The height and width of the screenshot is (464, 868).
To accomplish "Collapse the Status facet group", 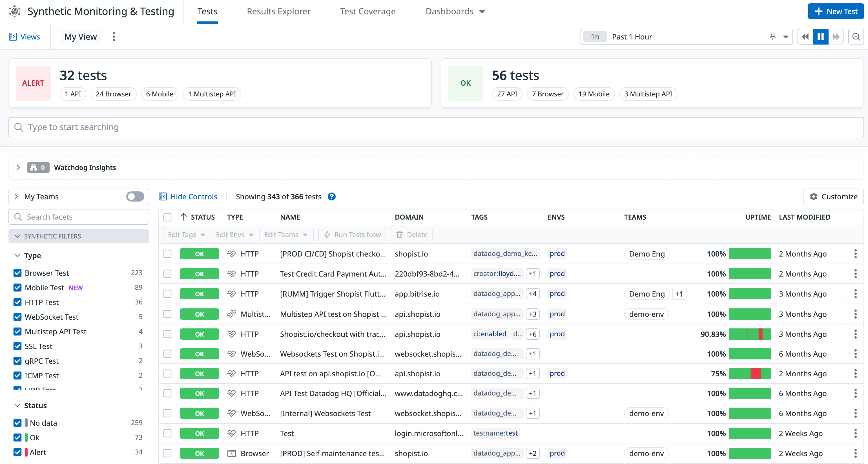I will [17, 405].
